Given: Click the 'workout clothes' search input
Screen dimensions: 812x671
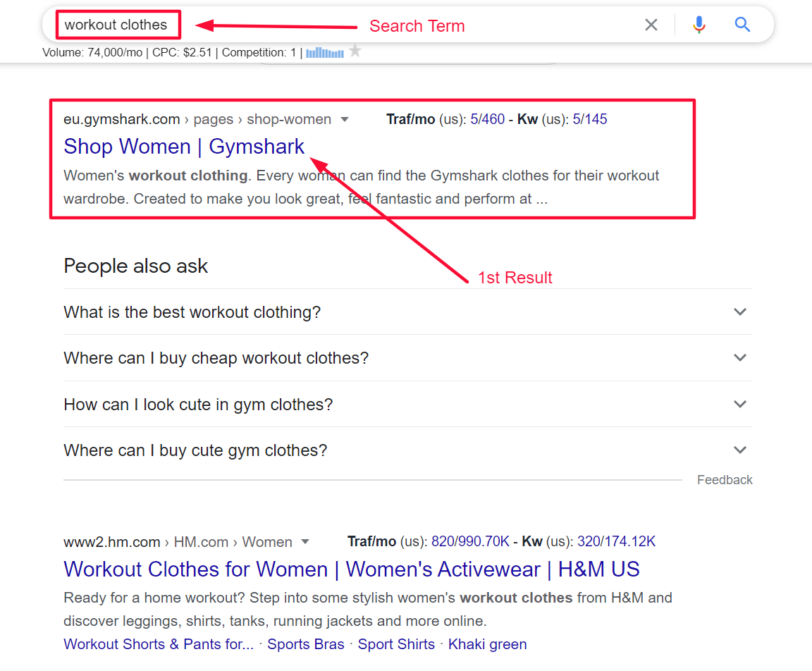Looking at the screenshot, I should coord(116,25).
